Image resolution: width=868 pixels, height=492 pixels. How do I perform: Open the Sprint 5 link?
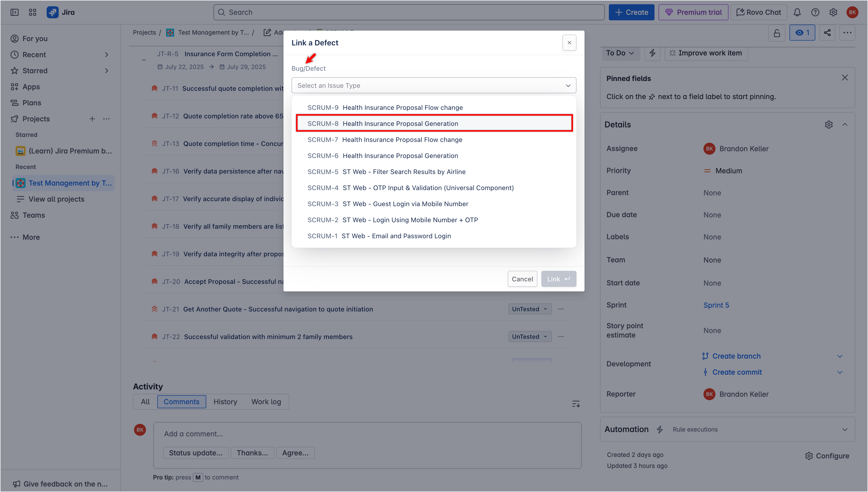[716, 305]
